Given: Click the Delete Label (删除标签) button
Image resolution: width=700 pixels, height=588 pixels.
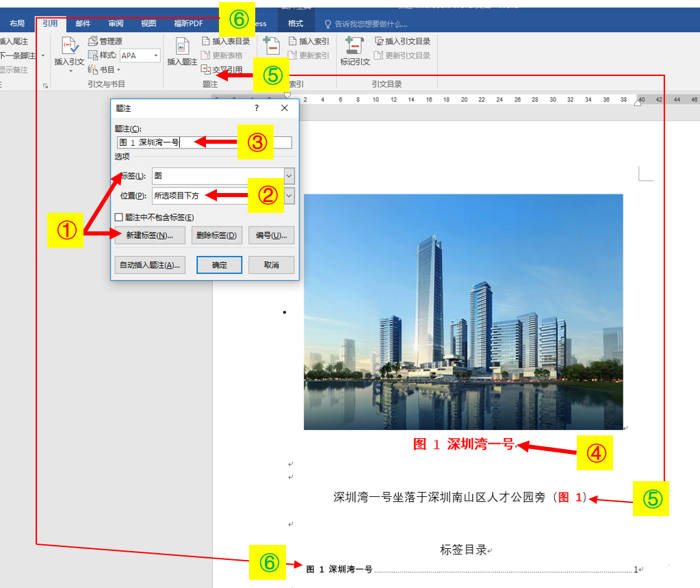Looking at the screenshot, I should point(216,235).
